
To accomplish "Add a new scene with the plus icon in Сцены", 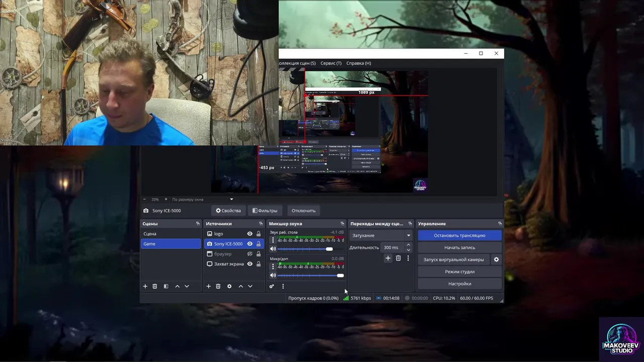I will 145,286.
